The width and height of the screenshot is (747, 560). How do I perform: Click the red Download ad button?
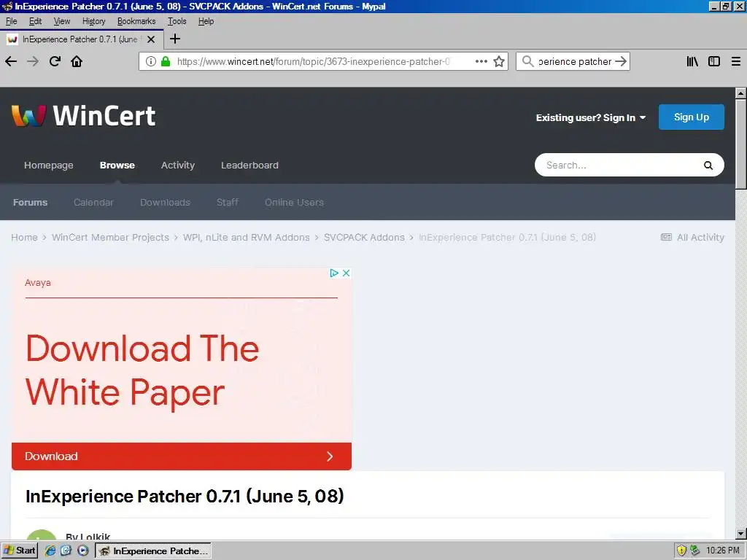(x=182, y=456)
